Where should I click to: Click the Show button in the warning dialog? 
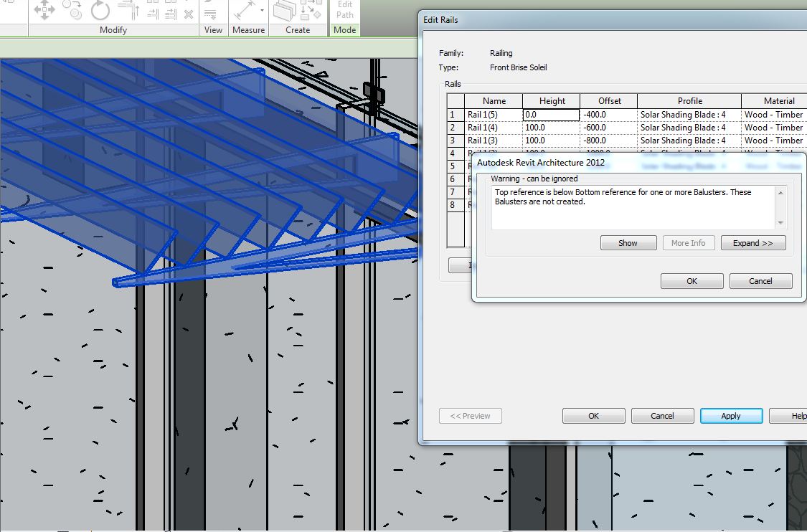(x=628, y=243)
